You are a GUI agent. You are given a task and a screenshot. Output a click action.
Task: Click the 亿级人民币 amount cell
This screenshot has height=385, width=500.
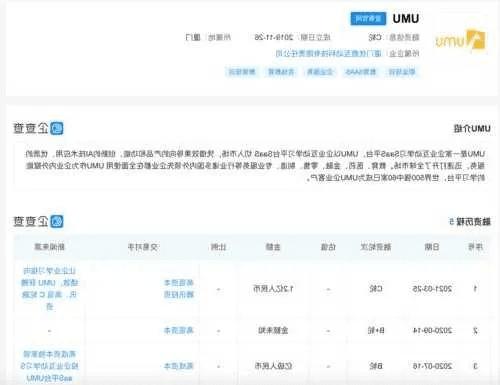tap(273, 366)
